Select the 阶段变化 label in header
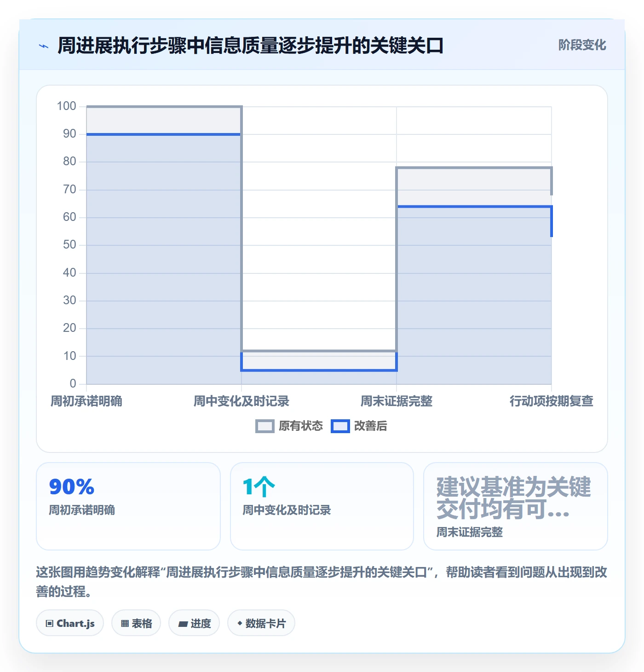This screenshot has width=644, height=672. click(582, 45)
